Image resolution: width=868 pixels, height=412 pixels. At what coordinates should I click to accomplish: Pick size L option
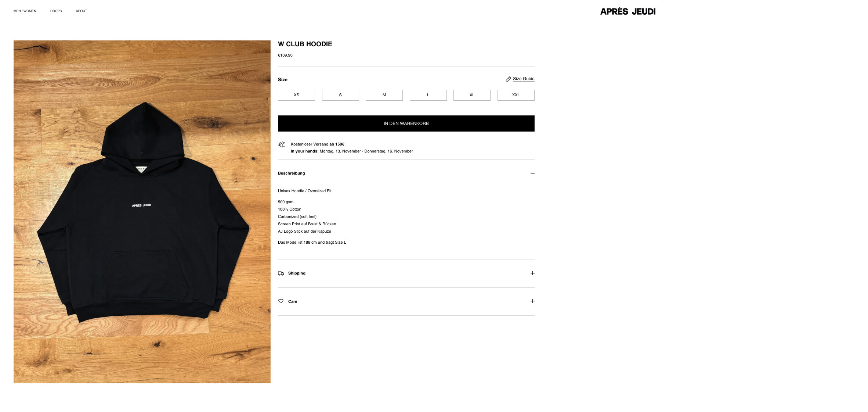[428, 95]
